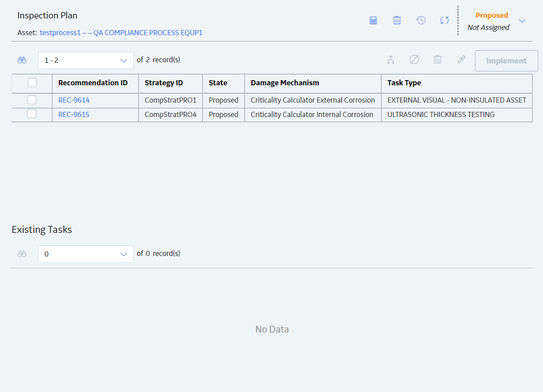The height and width of the screenshot is (392, 543).
Task: Click the refresh arrows icon
Action: [444, 20]
